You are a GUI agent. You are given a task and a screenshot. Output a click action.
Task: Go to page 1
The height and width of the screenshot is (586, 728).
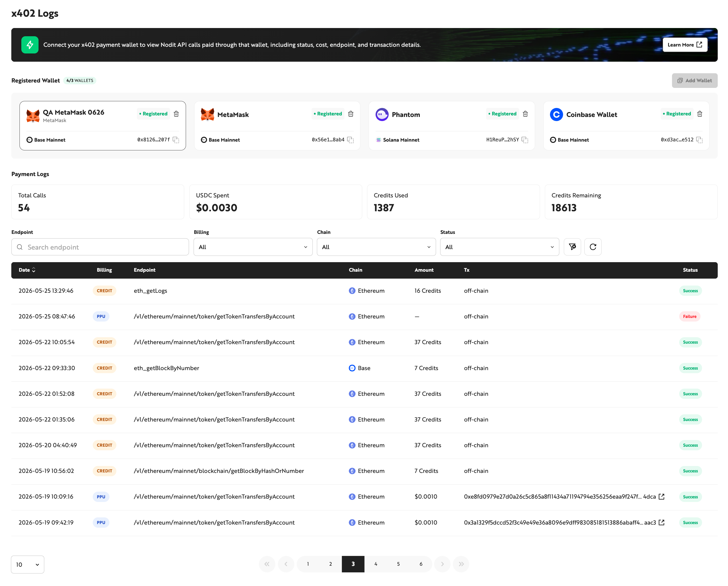[308, 564]
